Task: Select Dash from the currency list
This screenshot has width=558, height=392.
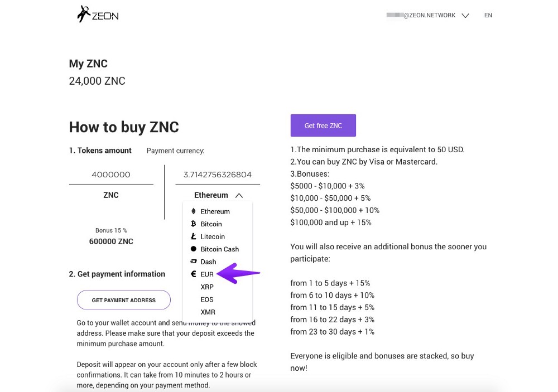Action: point(208,262)
